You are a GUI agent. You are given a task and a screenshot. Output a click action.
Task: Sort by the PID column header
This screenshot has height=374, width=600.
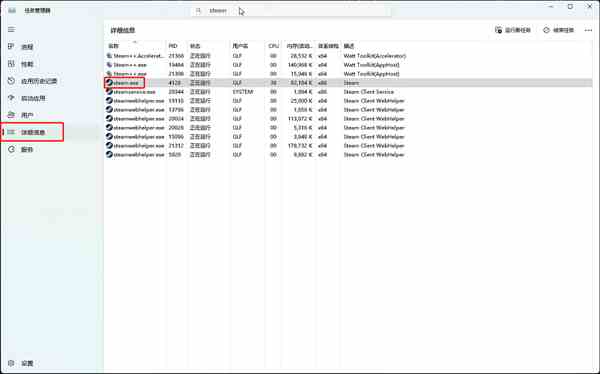tap(177, 46)
